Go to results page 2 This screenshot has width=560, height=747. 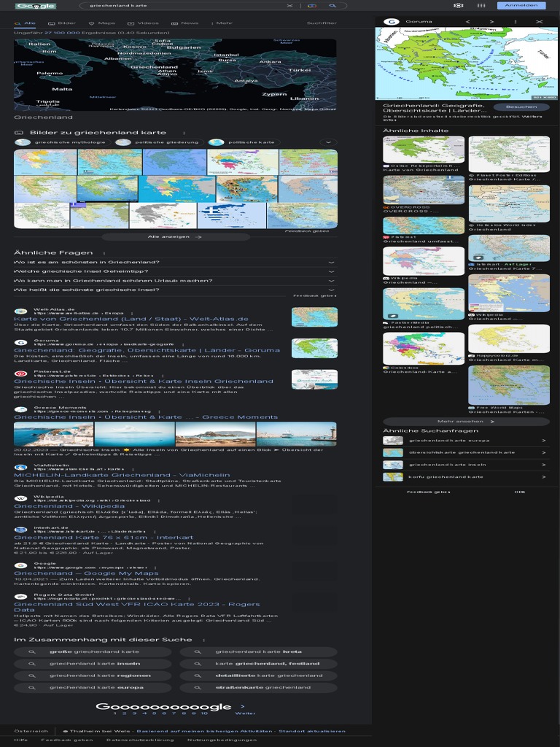tap(124, 713)
